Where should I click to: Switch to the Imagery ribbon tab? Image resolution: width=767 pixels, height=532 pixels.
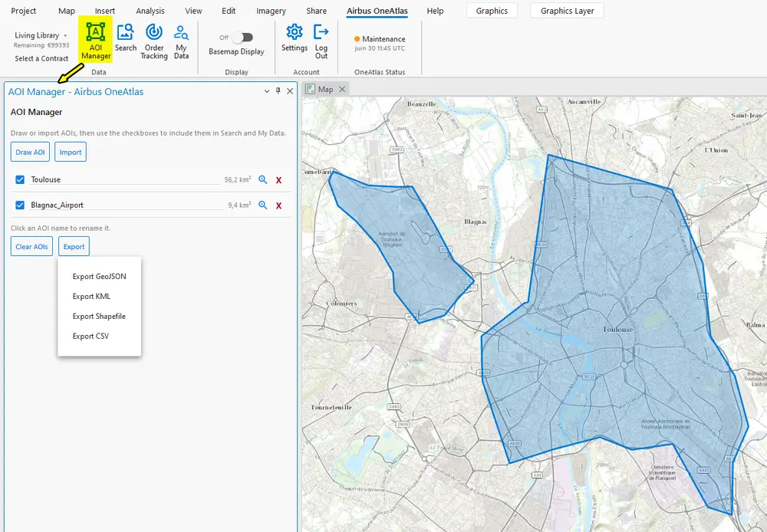pyautogui.click(x=271, y=11)
